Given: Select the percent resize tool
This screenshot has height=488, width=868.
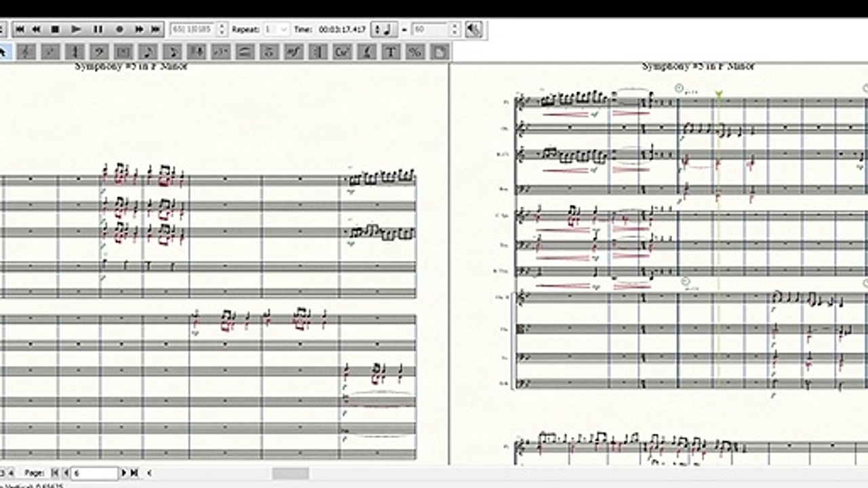Looking at the screenshot, I should [415, 52].
